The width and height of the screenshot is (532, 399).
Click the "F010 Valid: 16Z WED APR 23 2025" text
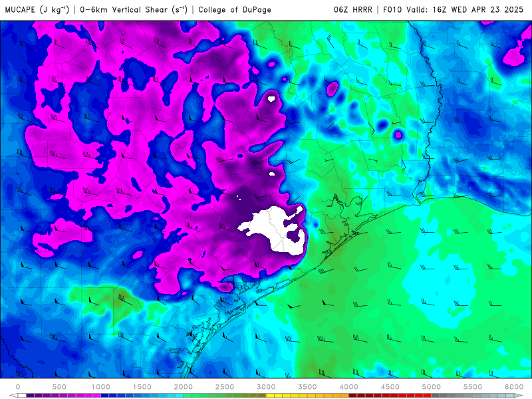coord(453,10)
